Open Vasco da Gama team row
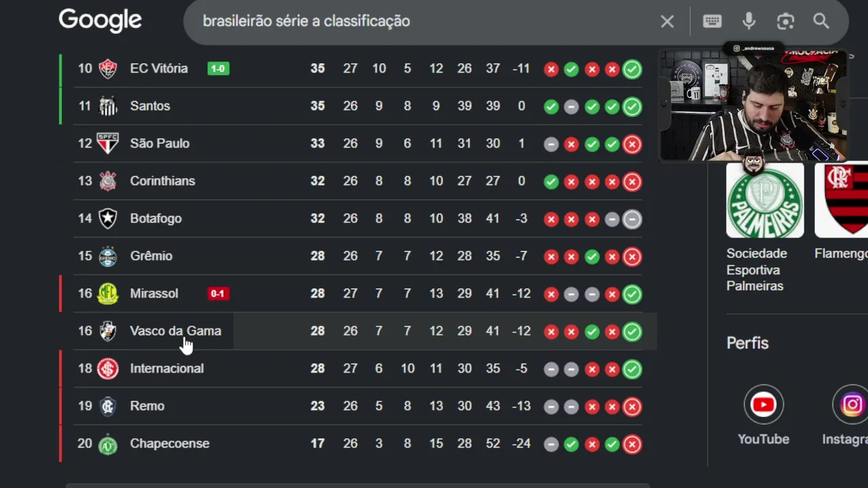This screenshot has width=868, height=488. [x=358, y=331]
